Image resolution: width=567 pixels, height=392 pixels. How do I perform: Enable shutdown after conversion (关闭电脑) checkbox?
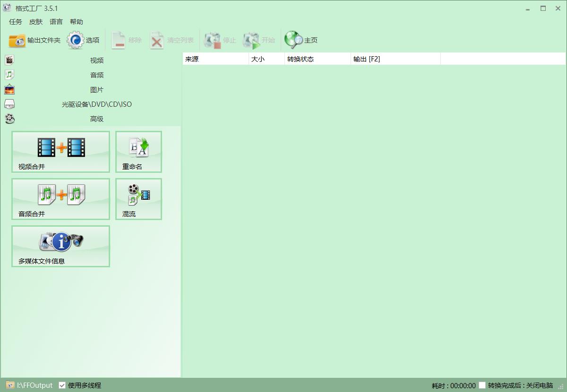(482, 385)
